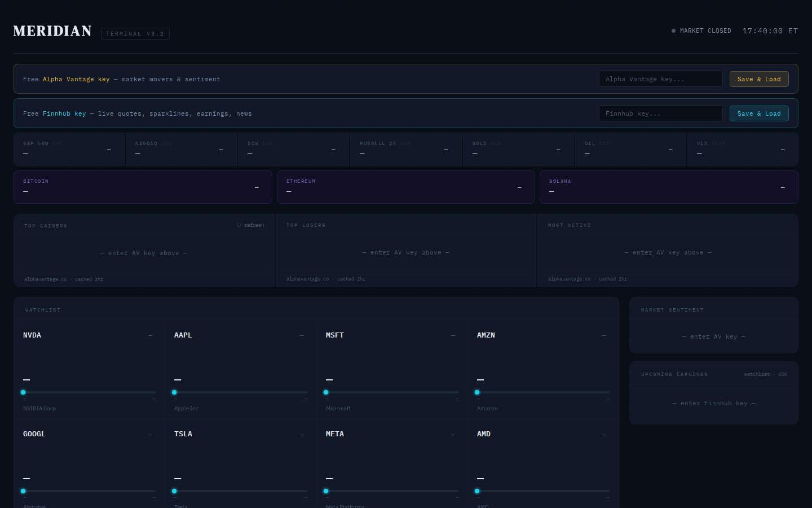Select the AMZN ticker in watchlist

pyautogui.click(x=486, y=335)
